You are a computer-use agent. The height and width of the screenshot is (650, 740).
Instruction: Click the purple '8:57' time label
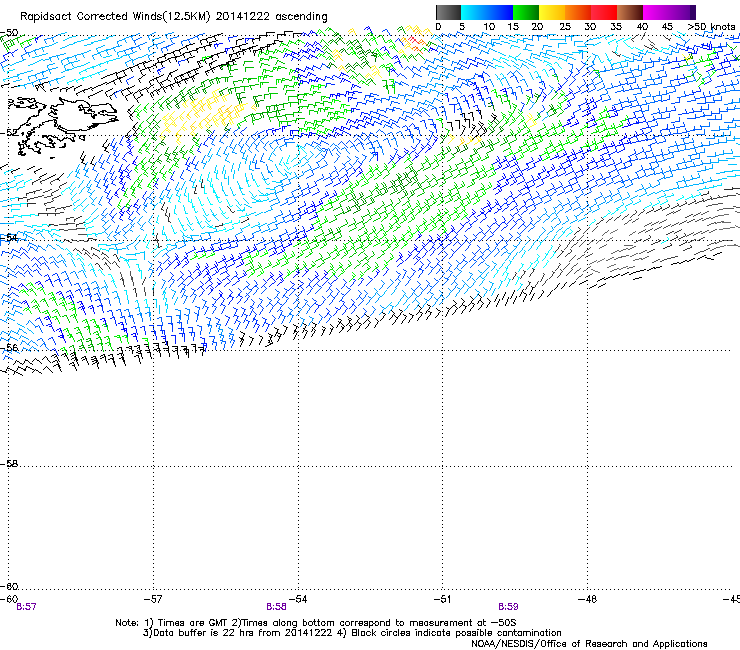pos(26,607)
